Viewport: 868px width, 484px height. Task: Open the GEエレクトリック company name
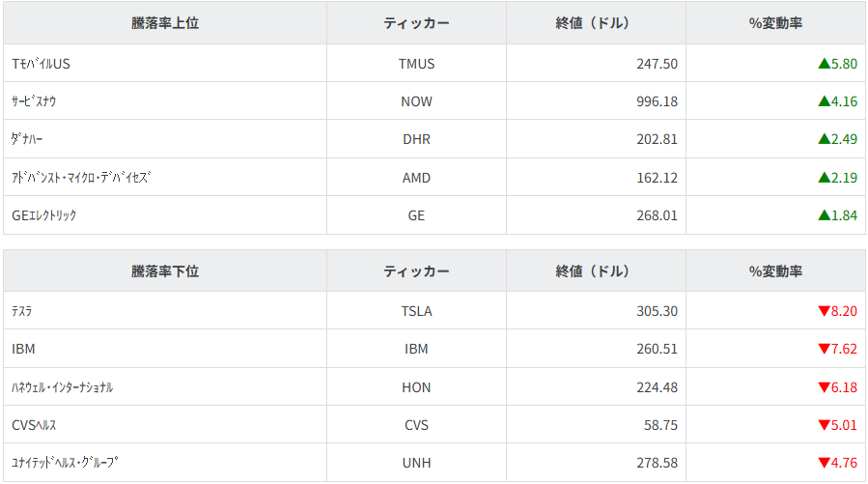pos(44,215)
